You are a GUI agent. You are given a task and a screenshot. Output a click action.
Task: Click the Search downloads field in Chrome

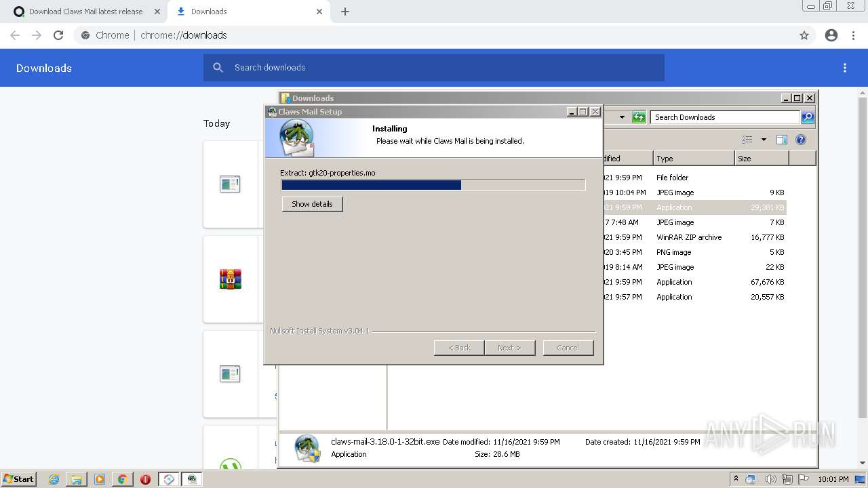tap(434, 68)
